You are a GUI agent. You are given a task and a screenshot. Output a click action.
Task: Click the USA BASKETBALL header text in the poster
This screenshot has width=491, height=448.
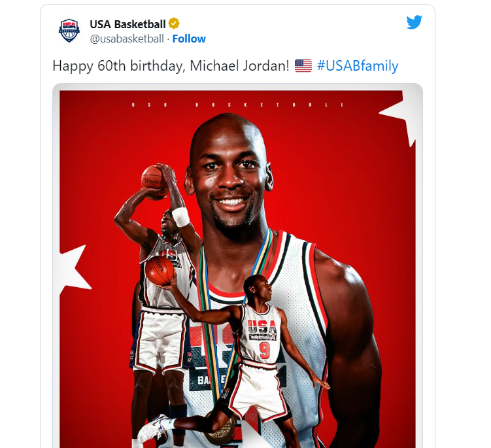[238, 105]
